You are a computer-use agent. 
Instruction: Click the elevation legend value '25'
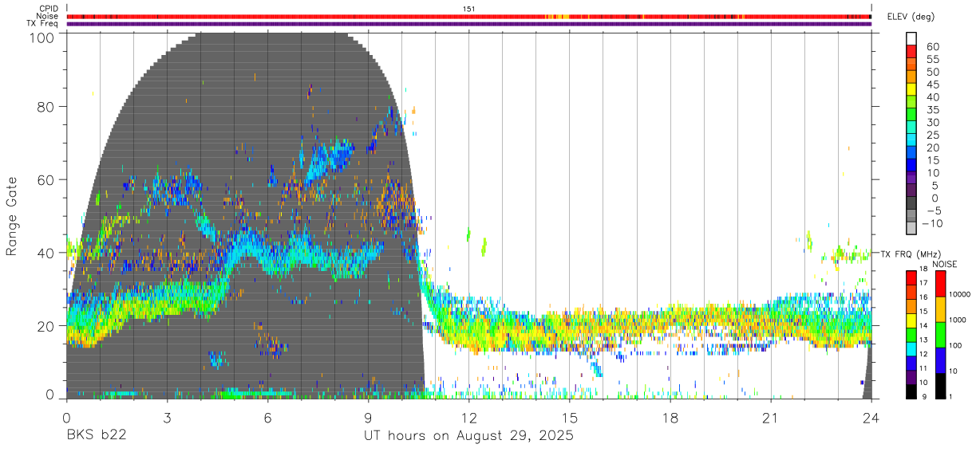tap(933, 135)
